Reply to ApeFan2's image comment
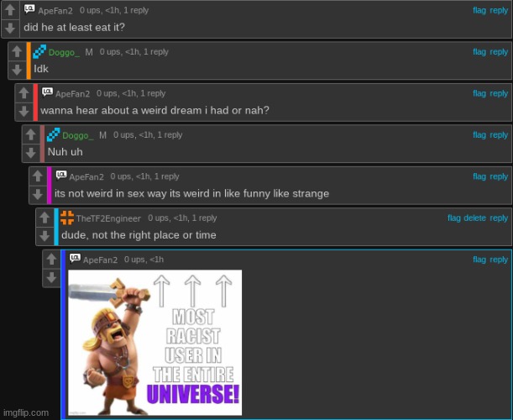 pyautogui.click(x=499, y=260)
